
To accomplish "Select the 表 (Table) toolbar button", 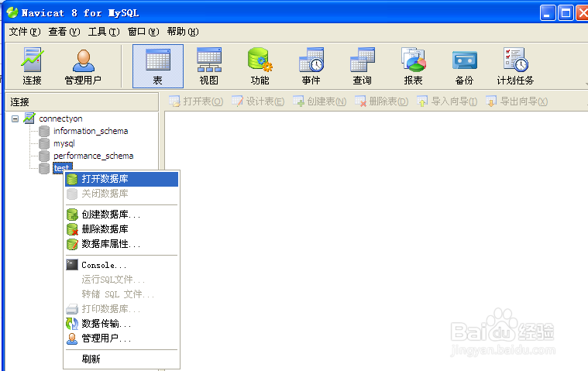I will coord(158,67).
